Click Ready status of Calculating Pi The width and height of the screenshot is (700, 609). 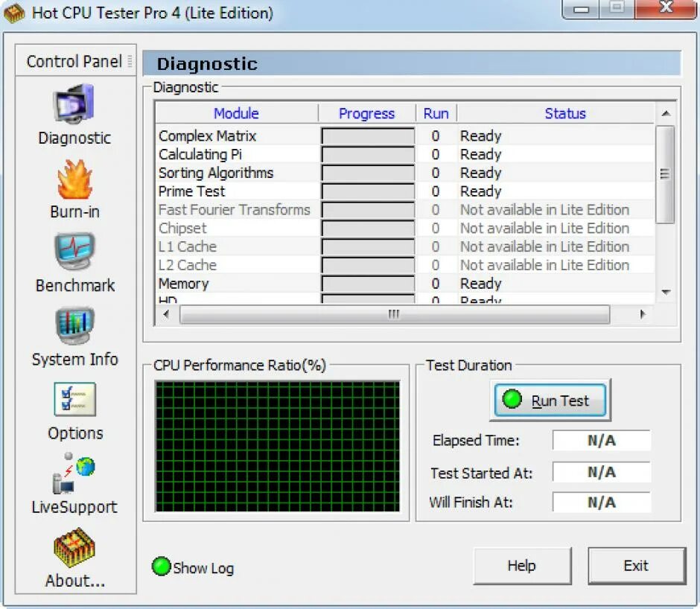coord(481,155)
